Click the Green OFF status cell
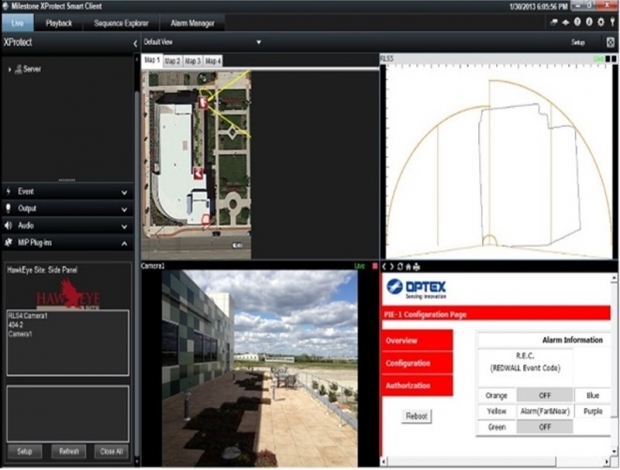 tap(544, 427)
